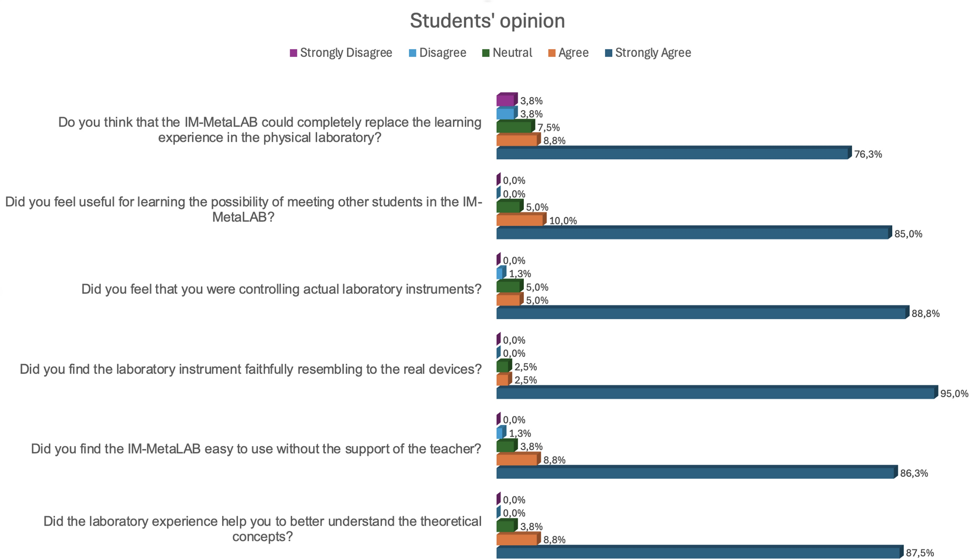Click the 7,5% green Neutral bar
This screenshot has height=560, width=969.
pos(514,127)
